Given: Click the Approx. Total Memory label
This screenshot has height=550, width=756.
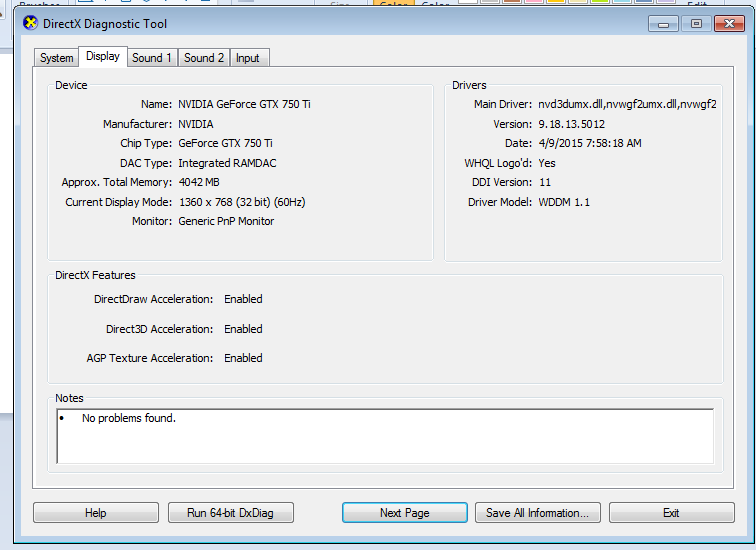Looking at the screenshot, I should [x=116, y=182].
